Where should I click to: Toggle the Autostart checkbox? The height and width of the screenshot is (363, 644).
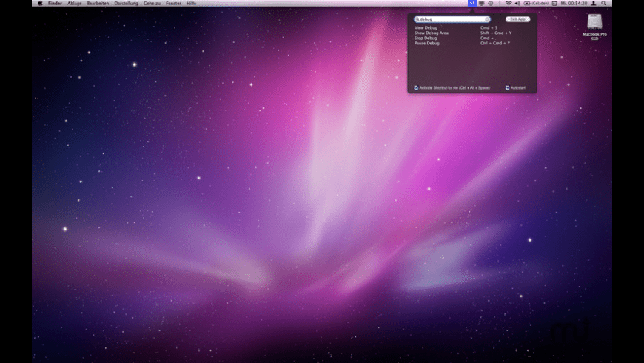coord(507,87)
